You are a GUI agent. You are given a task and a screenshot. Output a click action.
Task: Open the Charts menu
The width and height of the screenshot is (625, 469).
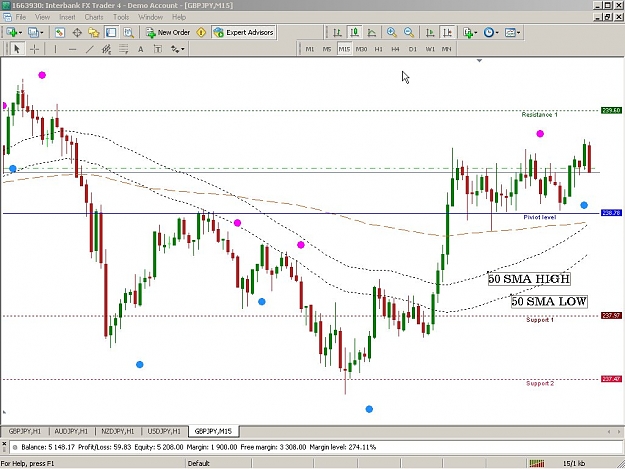(x=94, y=17)
